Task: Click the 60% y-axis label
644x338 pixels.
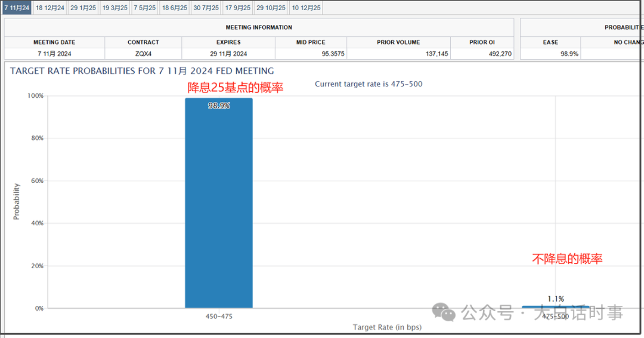Action: 37,181
